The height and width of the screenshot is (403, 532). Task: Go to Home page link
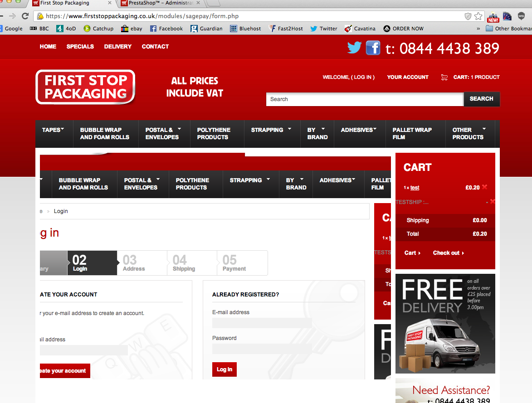click(48, 47)
